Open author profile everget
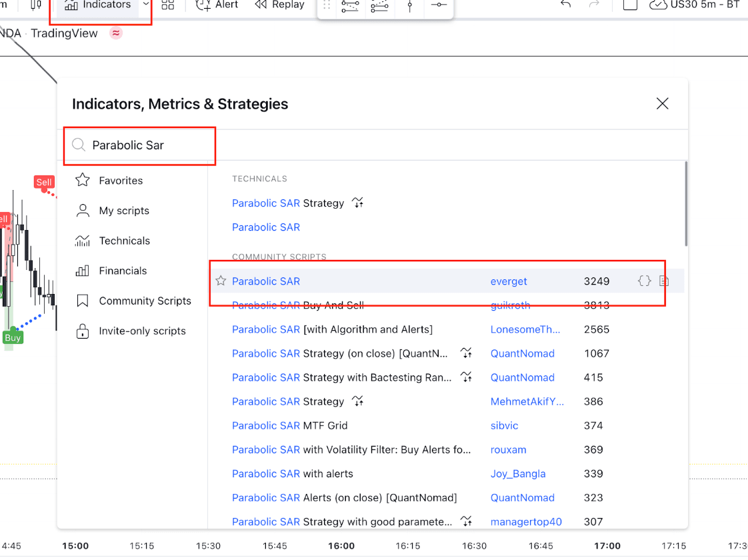748x560 pixels. [x=509, y=281]
